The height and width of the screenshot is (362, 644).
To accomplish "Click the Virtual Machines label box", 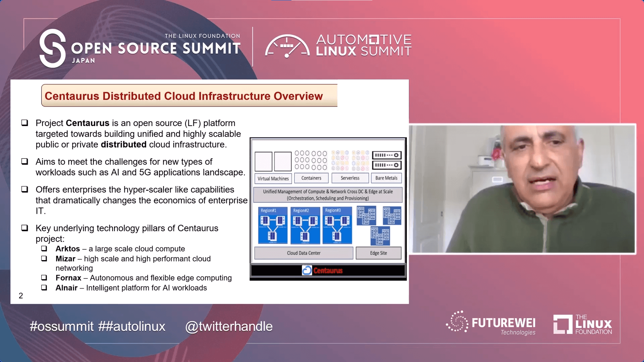I will pos(273,178).
